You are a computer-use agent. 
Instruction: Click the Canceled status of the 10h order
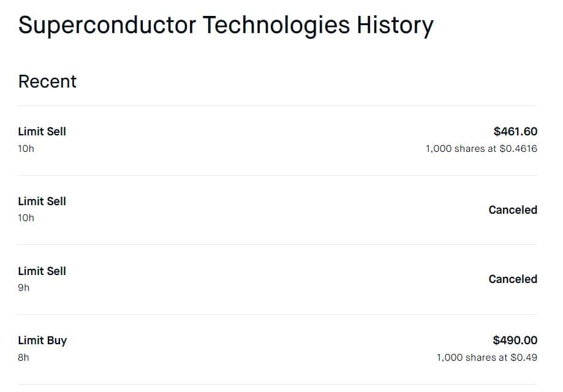[512, 210]
